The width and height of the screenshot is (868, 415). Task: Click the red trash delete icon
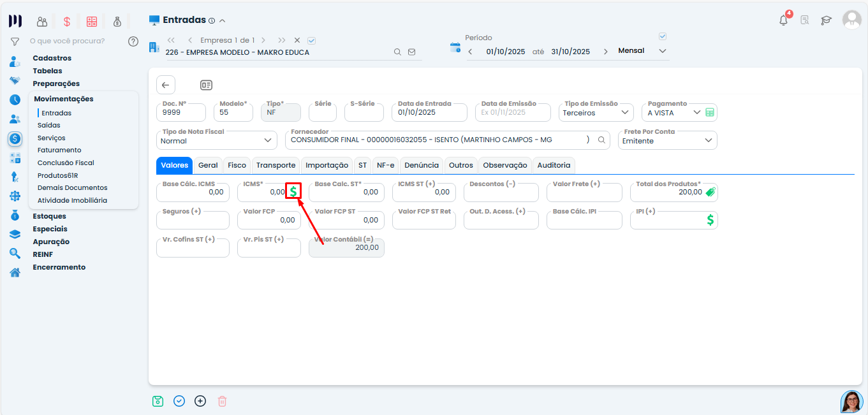tap(222, 401)
